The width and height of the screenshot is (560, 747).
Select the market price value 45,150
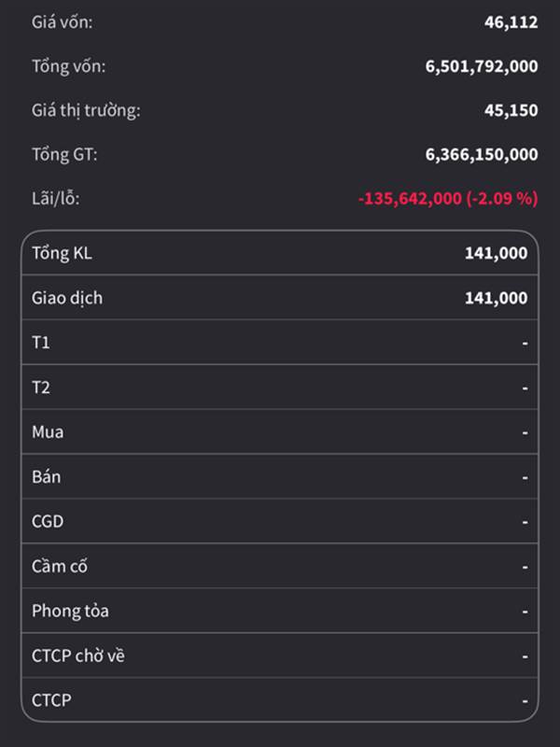(511, 110)
